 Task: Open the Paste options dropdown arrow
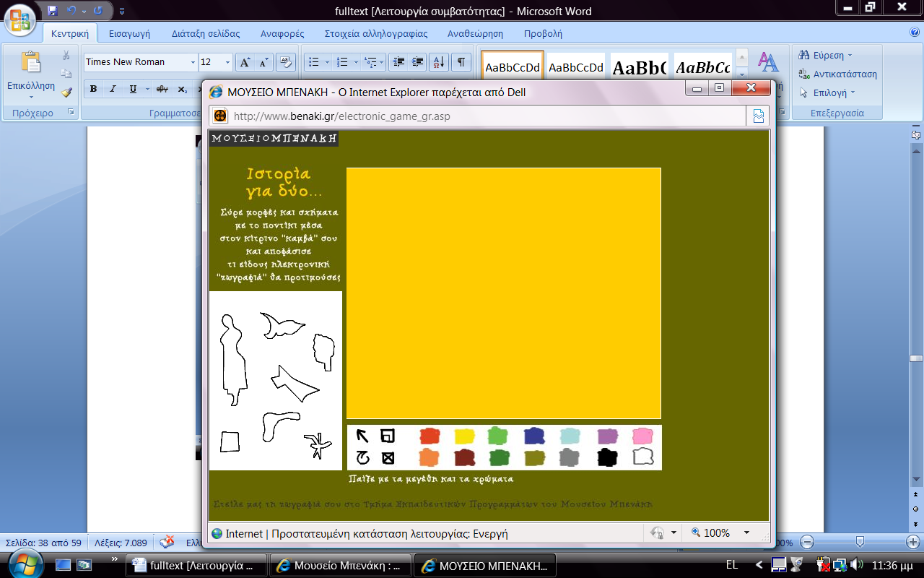[31, 98]
